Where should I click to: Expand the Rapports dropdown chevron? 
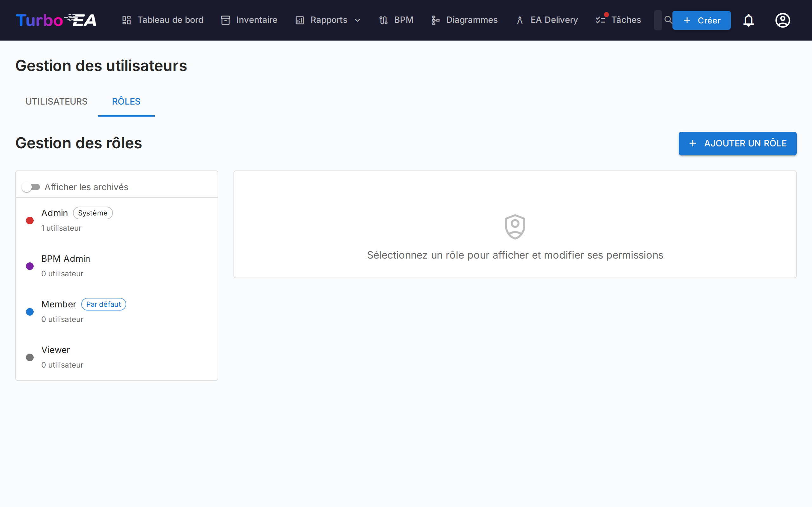coord(358,20)
